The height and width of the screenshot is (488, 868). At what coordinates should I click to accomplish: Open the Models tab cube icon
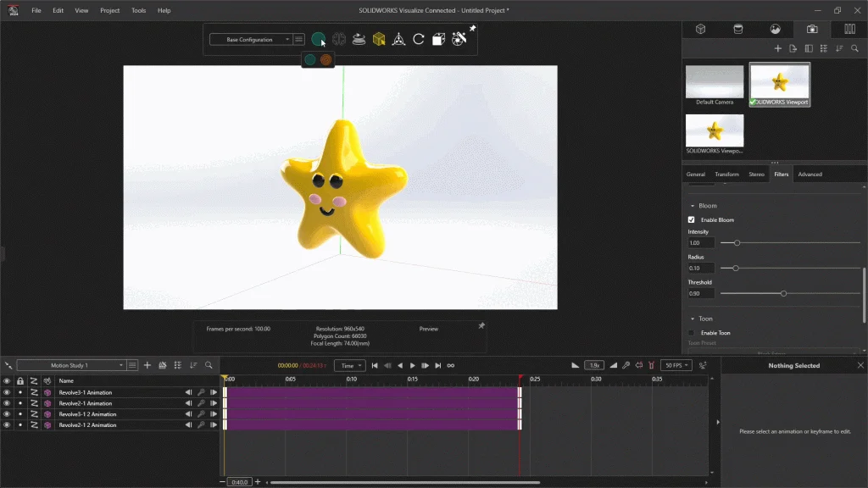(x=701, y=29)
